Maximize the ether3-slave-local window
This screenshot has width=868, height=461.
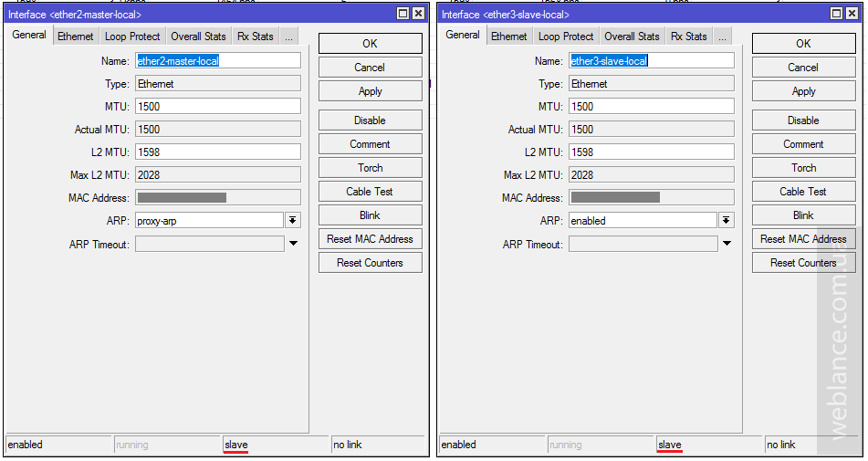(x=837, y=14)
